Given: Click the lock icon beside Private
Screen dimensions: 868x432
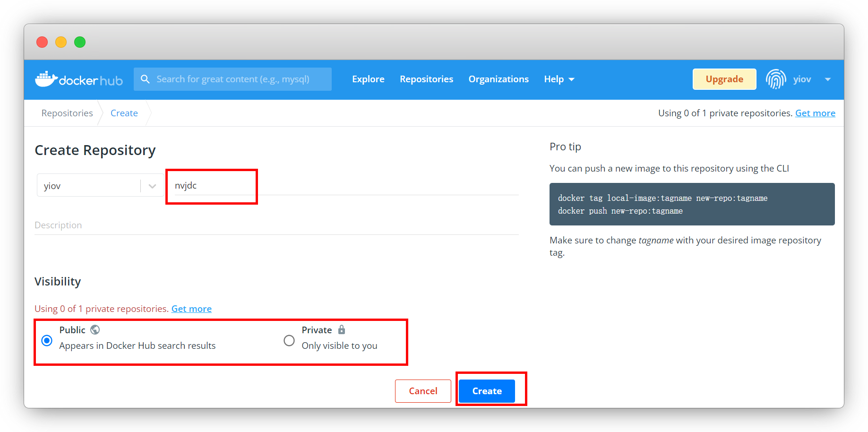Looking at the screenshot, I should tap(342, 330).
